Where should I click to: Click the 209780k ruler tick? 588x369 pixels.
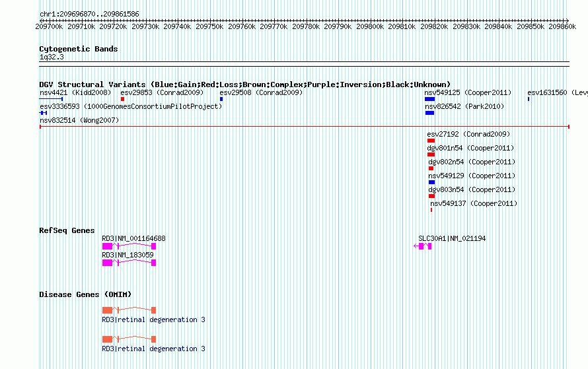tap(306, 26)
